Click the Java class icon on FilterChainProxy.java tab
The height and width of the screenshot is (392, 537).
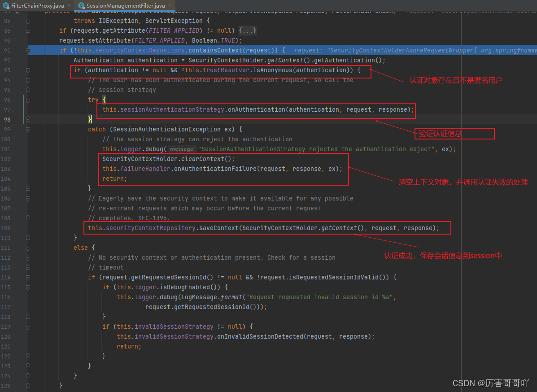pos(5,6)
